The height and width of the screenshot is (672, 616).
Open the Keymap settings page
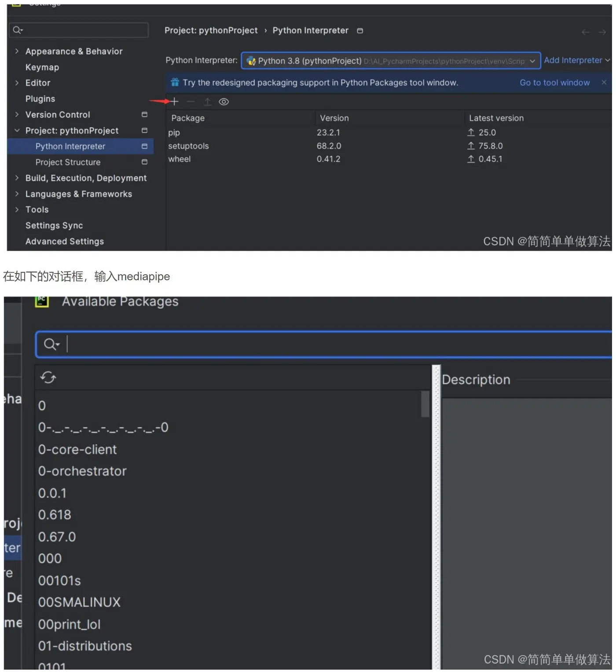click(x=42, y=67)
